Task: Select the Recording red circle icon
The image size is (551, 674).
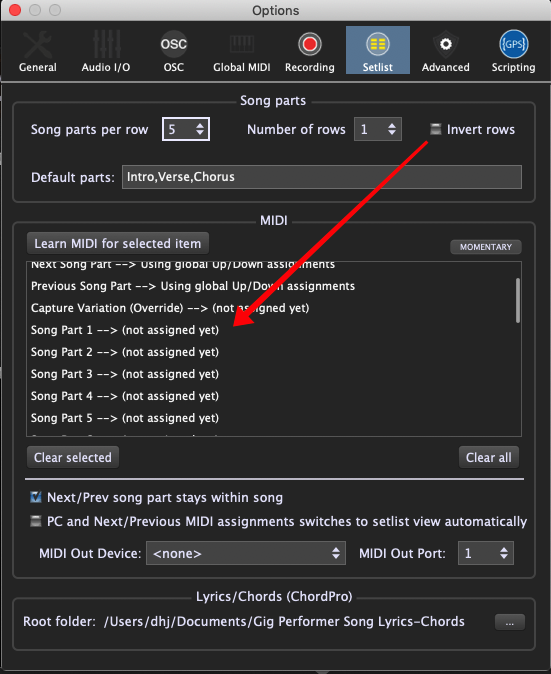Action: 309,44
